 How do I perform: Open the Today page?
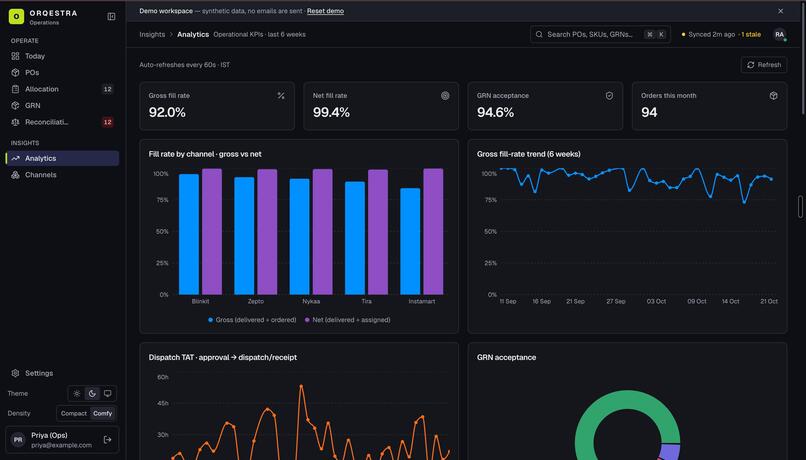62,56
